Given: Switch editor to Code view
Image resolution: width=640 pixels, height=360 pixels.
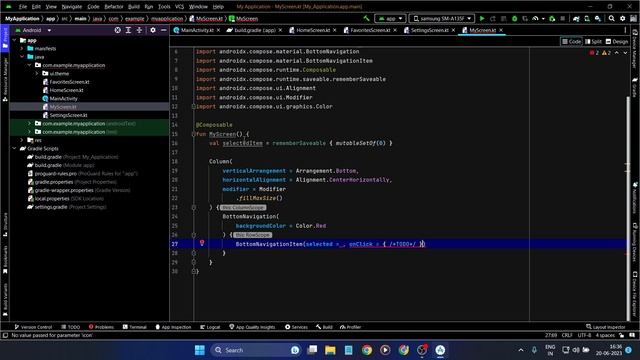Looking at the screenshot, I should tap(571, 42).
